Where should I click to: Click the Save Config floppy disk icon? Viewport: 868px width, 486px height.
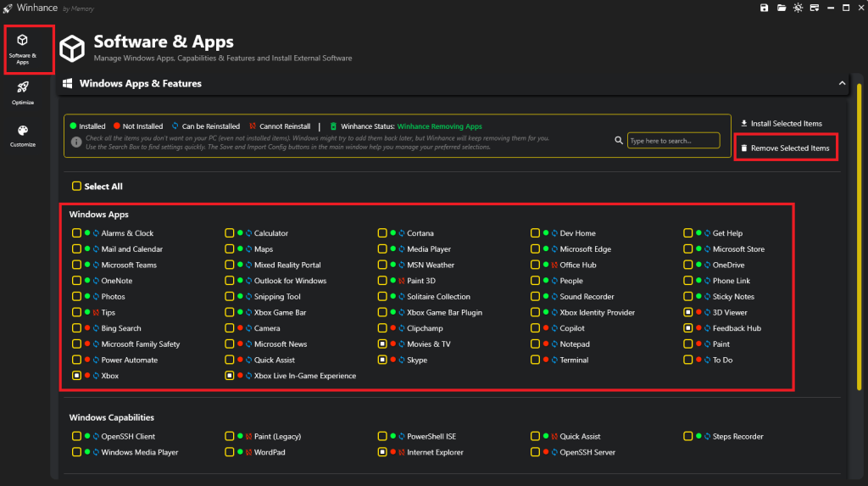click(x=764, y=8)
